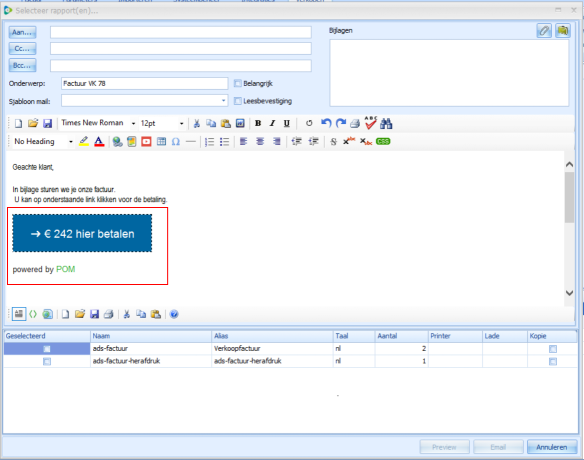Open find with the binoculars icon
This screenshot has height=460, width=584.
pyautogui.click(x=386, y=123)
